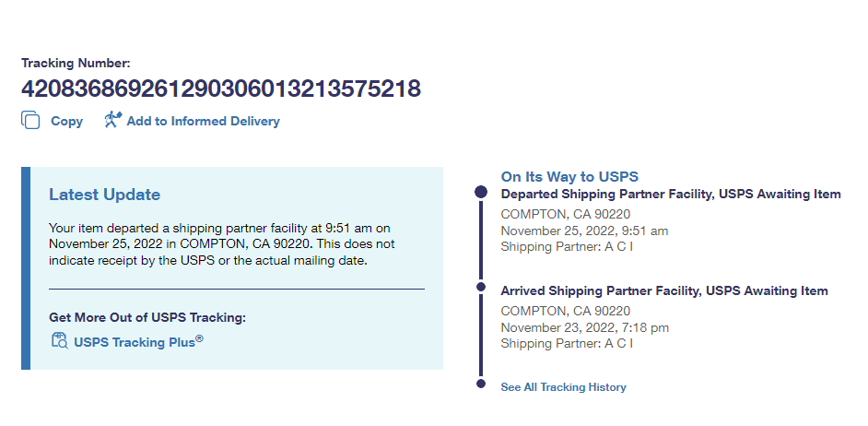The height and width of the screenshot is (426, 868).
Task: Click the Copy text link
Action: (x=66, y=121)
